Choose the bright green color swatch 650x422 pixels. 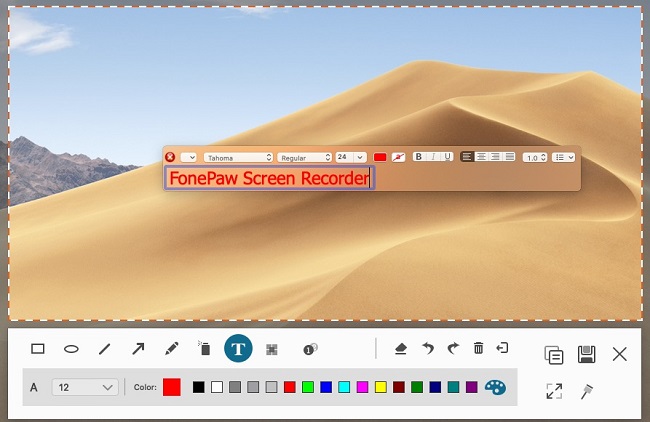click(x=308, y=387)
